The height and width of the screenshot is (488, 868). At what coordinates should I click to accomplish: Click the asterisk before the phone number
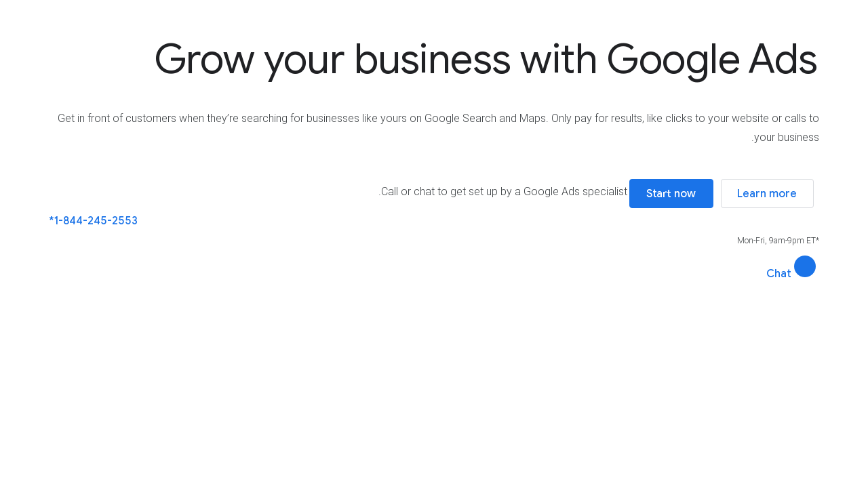point(51,220)
